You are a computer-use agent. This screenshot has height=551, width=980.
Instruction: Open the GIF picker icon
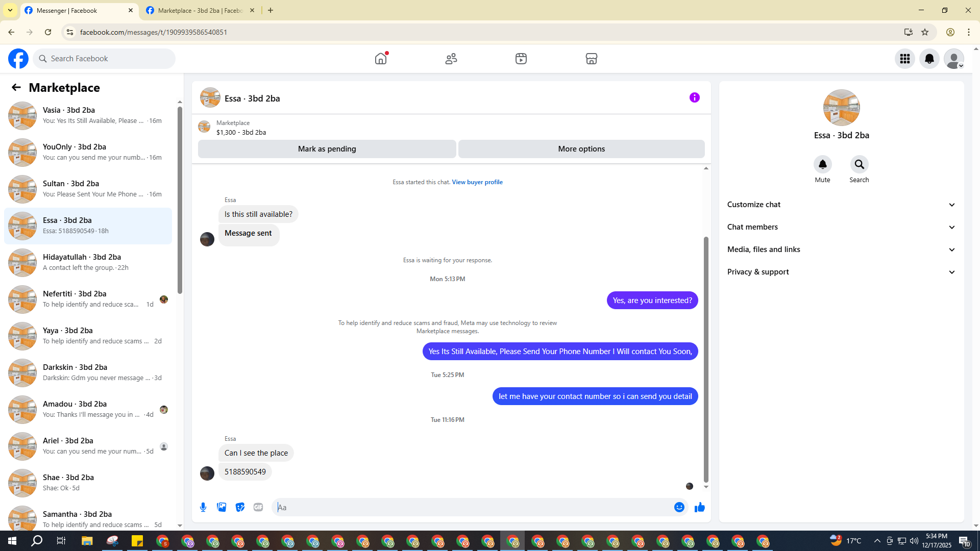pos(258,507)
